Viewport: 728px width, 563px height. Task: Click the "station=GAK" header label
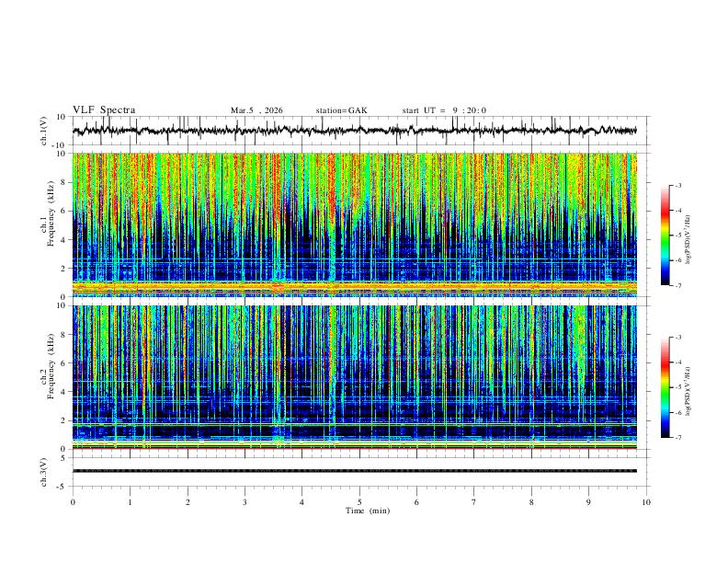pyautogui.click(x=341, y=110)
